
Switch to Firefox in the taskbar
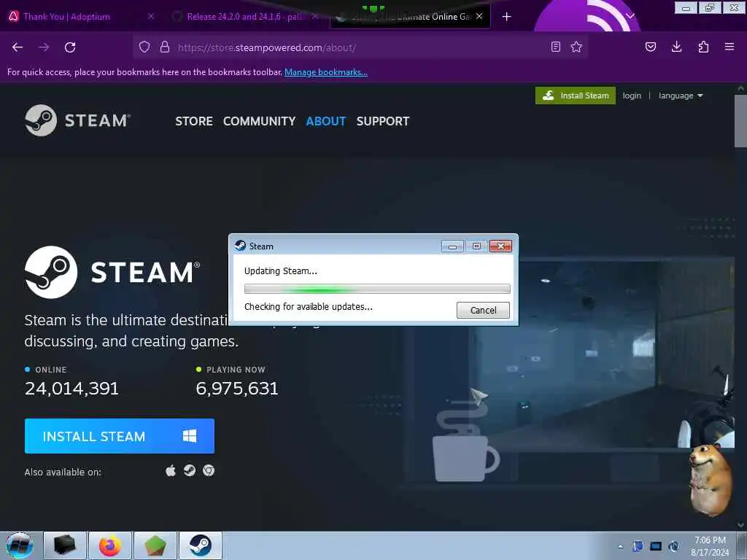(x=110, y=545)
